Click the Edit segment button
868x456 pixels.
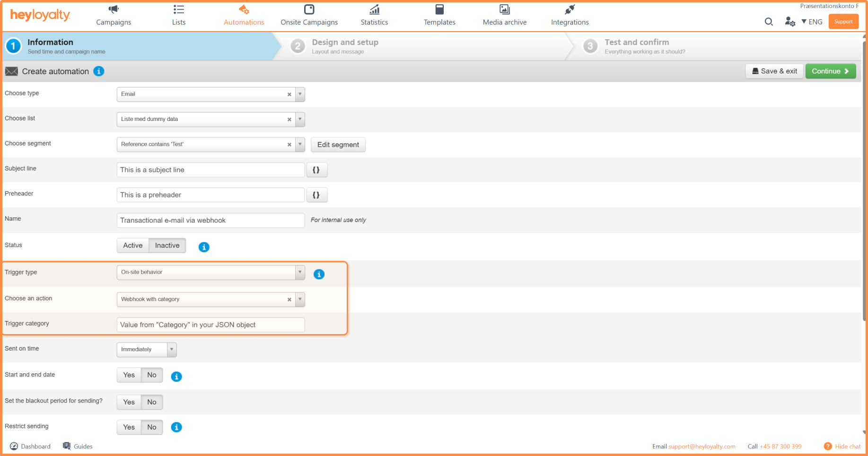(x=338, y=145)
